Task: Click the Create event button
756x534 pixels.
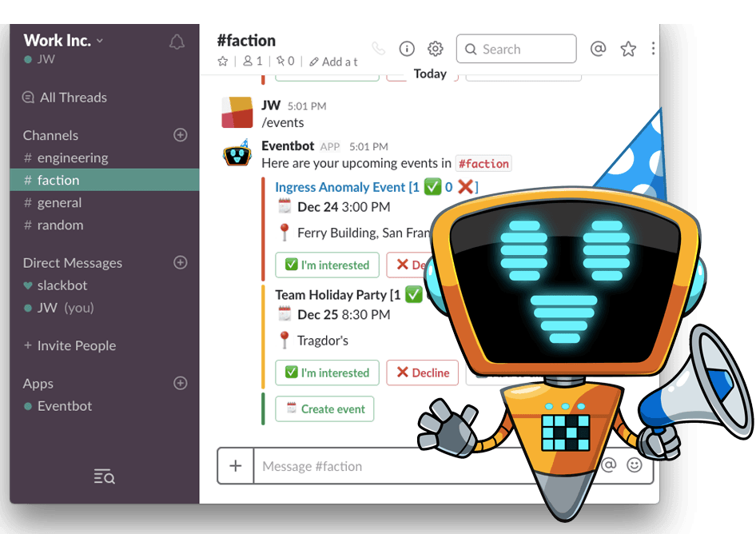Action: (x=324, y=409)
